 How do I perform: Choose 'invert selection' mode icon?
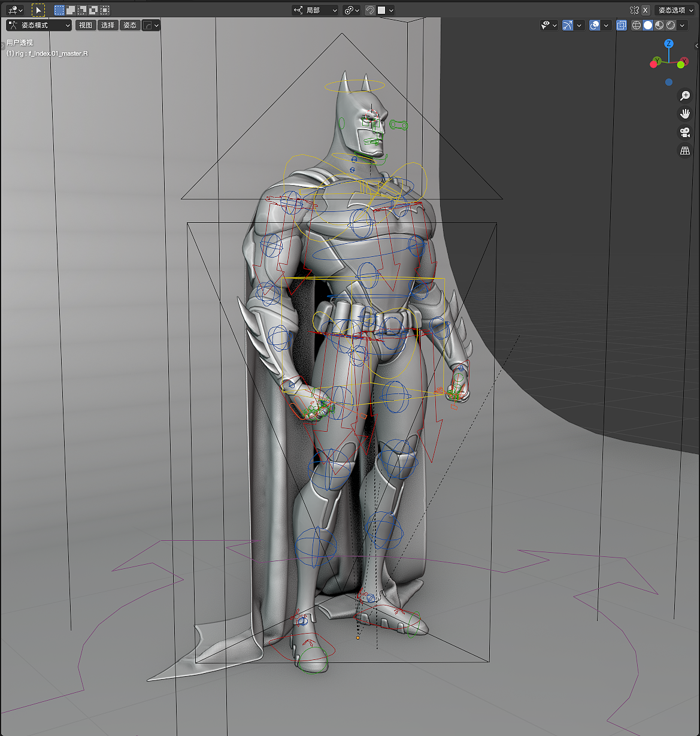pyautogui.click(x=93, y=10)
